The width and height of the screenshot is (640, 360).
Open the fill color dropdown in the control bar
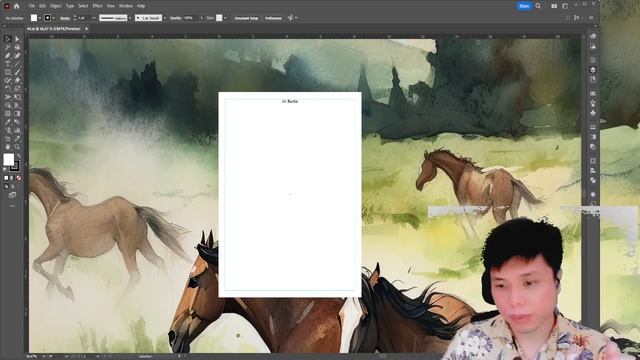tap(39, 18)
